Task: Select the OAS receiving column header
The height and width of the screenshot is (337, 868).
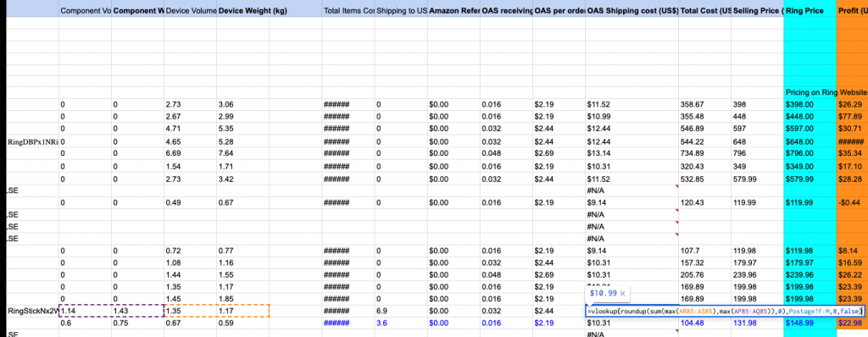Action: 506,10
